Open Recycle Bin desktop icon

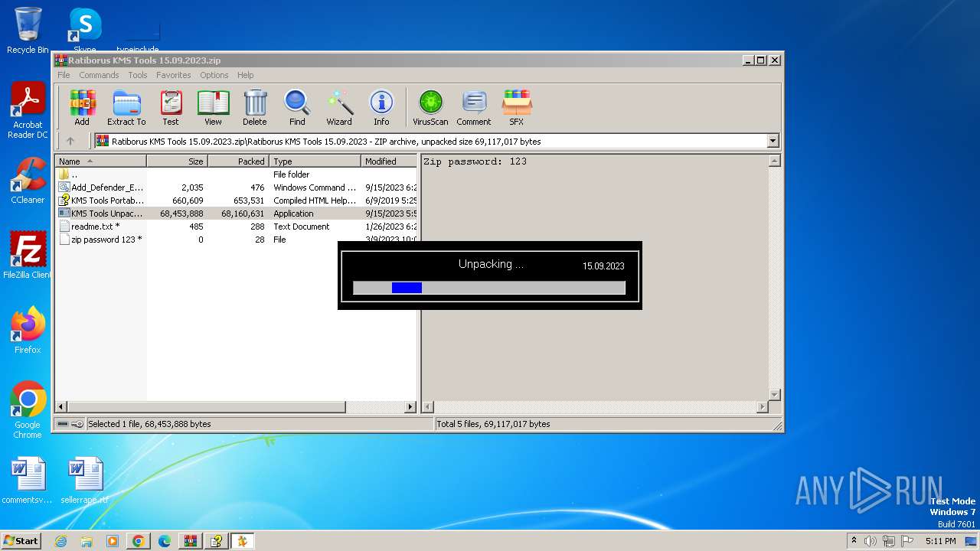(x=28, y=31)
